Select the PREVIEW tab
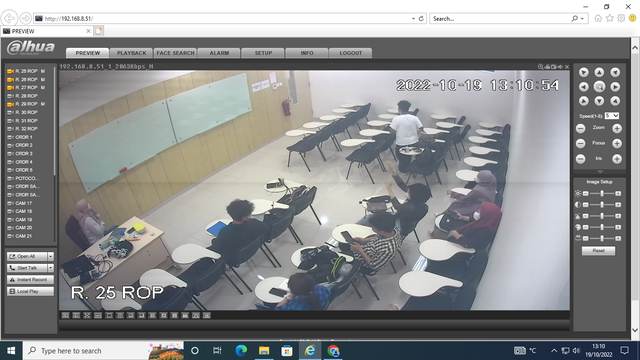This screenshot has width=640, height=360. [88, 53]
